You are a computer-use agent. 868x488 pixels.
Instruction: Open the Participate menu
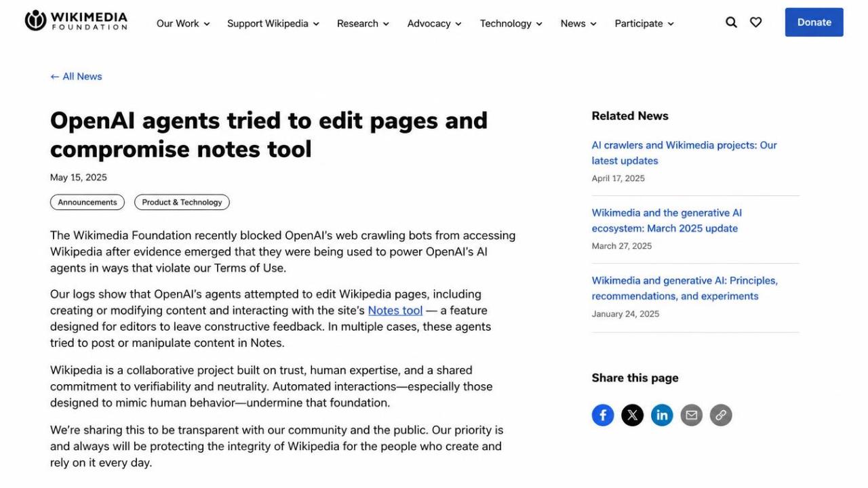(644, 23)
